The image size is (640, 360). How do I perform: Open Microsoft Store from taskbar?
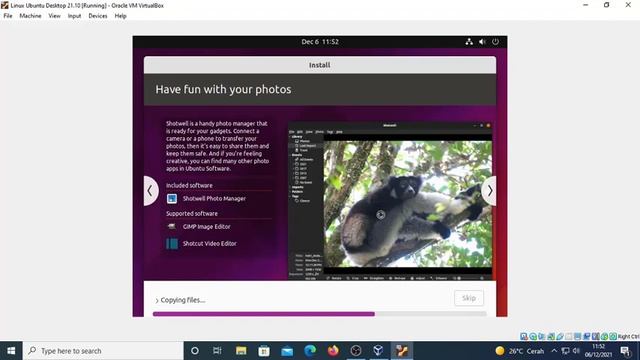[x=264, y=351]
